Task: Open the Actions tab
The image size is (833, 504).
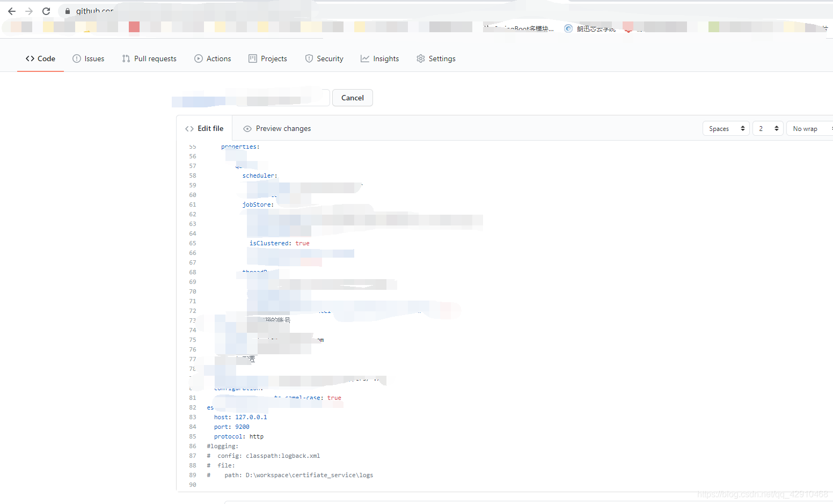Action: (x=213, y=59)
